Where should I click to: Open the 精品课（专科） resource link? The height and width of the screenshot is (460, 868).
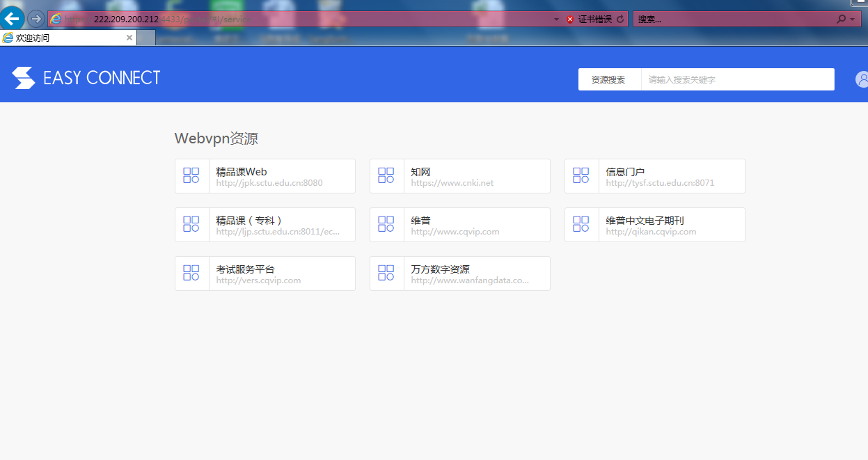[265, 225]
